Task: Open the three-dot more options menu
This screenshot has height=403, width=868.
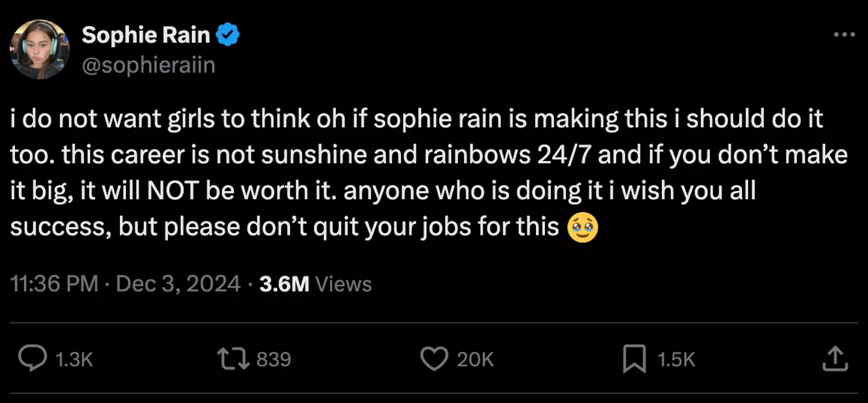Action: 844,35
